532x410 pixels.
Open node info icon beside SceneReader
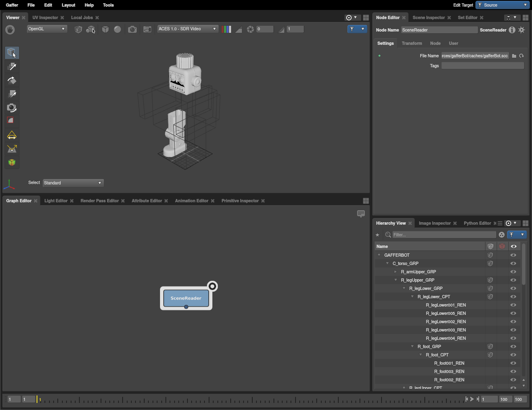(512, 30)
